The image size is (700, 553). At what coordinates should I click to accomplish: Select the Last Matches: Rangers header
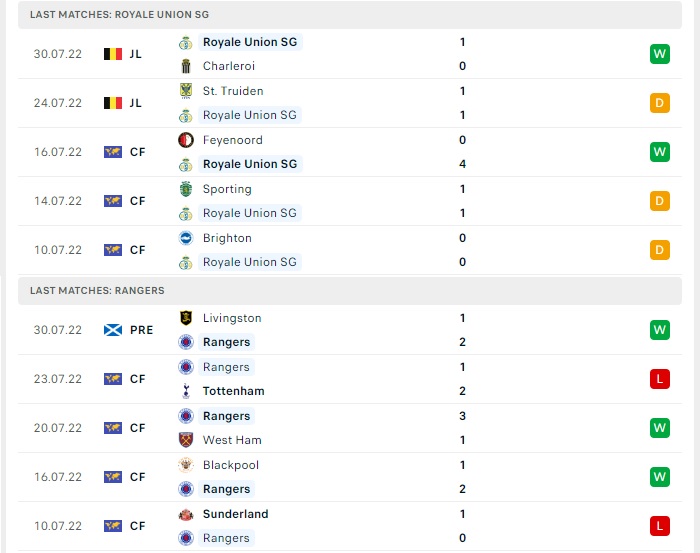pyautogui.click(x=350, y=291)
